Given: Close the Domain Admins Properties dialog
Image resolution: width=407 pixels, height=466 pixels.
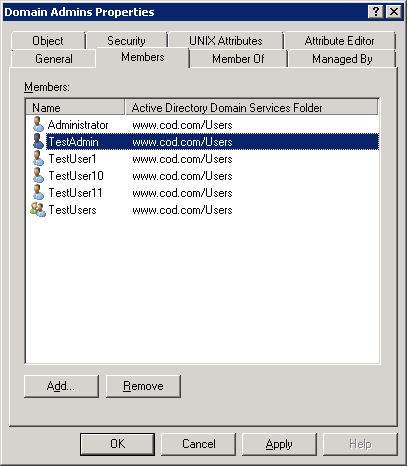Looking at the screenshot, I should (394, 12).
